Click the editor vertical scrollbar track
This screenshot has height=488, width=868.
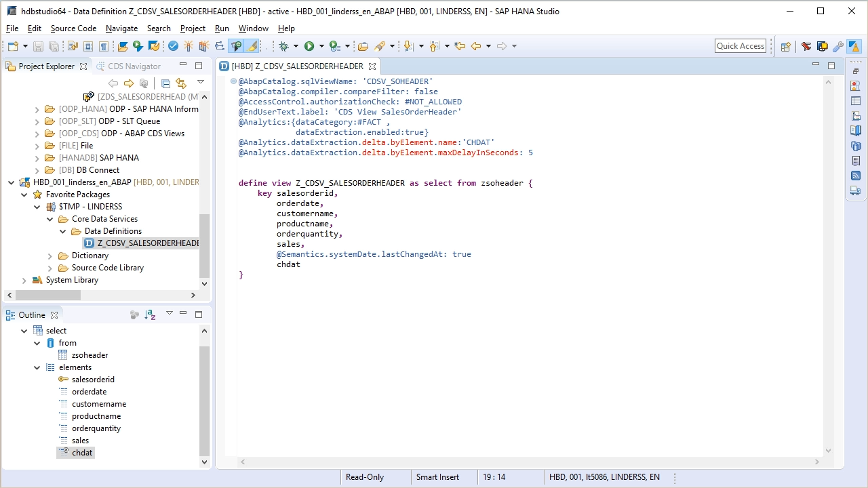(828, 266)
